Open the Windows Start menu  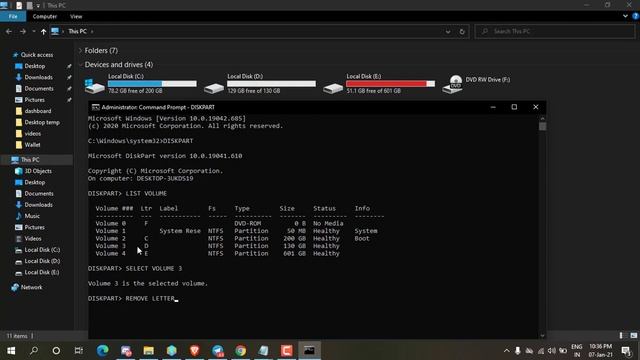pyautogui.click(x=11, y=350)
